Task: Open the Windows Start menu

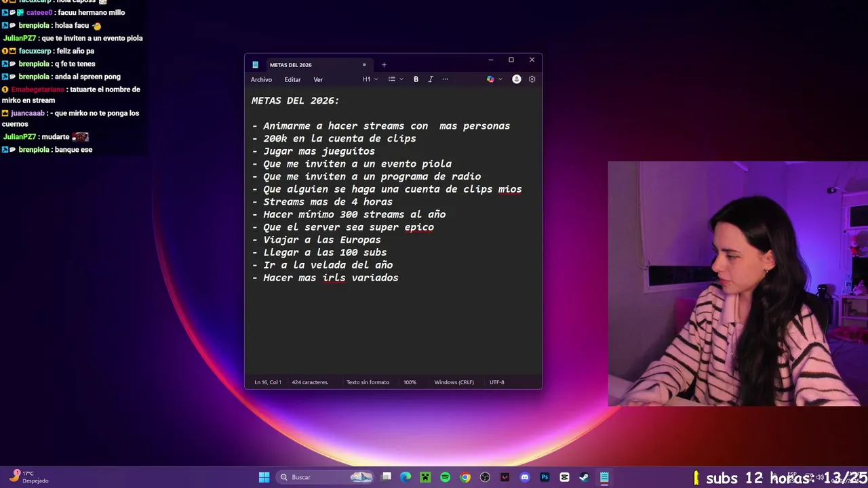Action: coord(264,477)
